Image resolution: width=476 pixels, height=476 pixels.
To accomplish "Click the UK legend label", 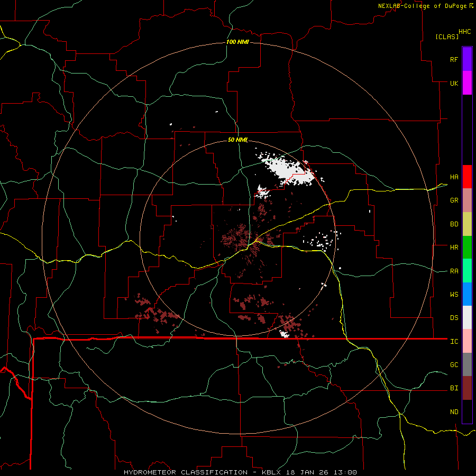I will tap(454, 83).
